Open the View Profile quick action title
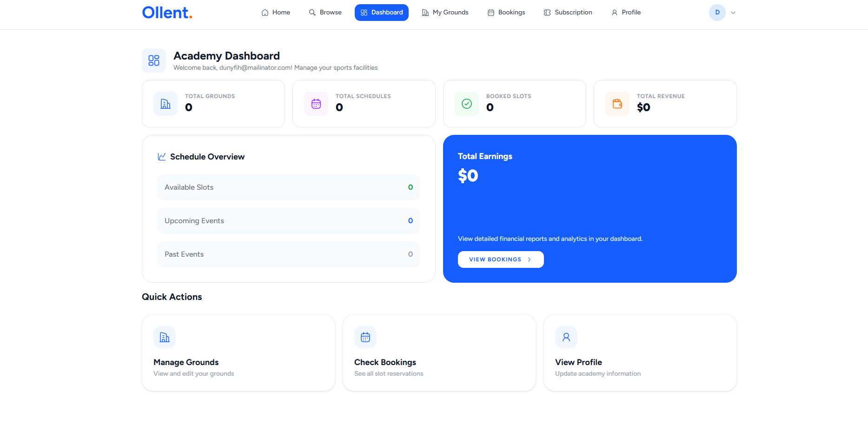 [x=578, y=362]
